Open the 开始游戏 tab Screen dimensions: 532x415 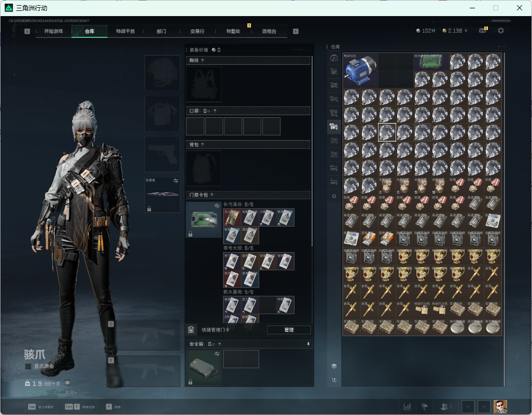(x=53, y=31)
